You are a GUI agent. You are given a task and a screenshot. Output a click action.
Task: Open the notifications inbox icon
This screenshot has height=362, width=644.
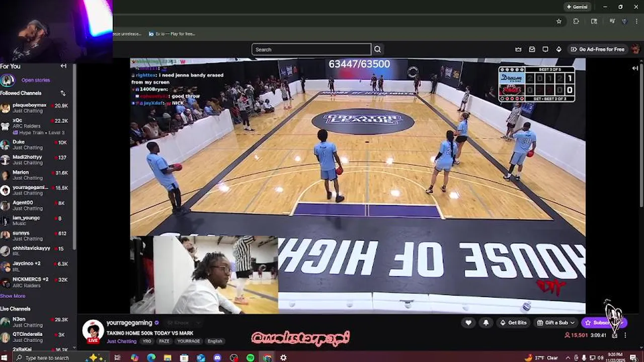coord(532,49)
